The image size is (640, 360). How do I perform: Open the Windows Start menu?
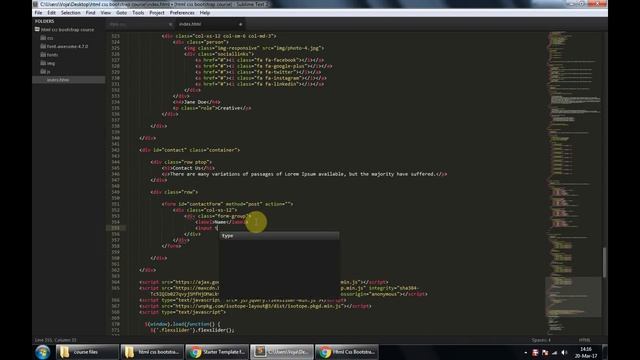coord(42,352)
